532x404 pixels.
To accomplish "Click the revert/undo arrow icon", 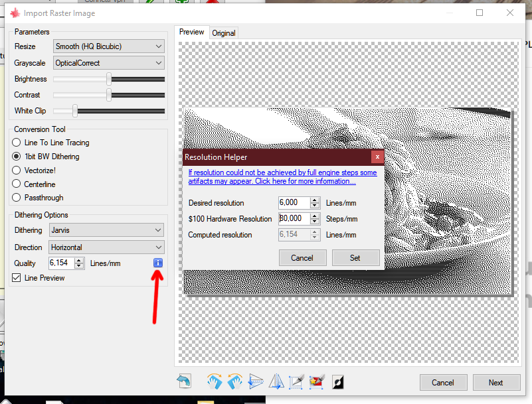I will click(184, 381).
